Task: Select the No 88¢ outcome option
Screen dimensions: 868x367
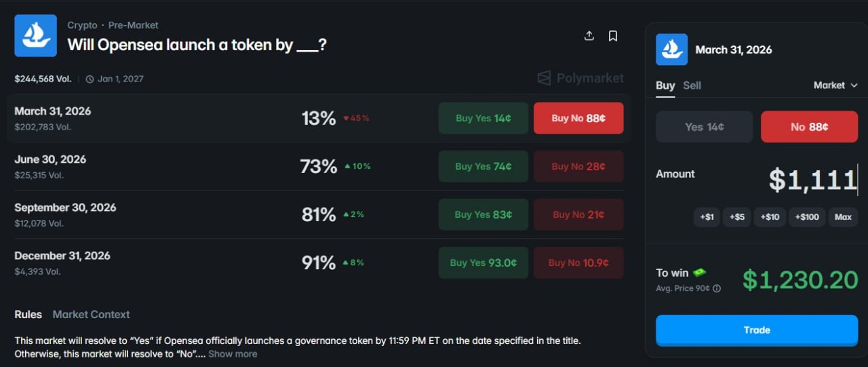Action: coord(809,127)
